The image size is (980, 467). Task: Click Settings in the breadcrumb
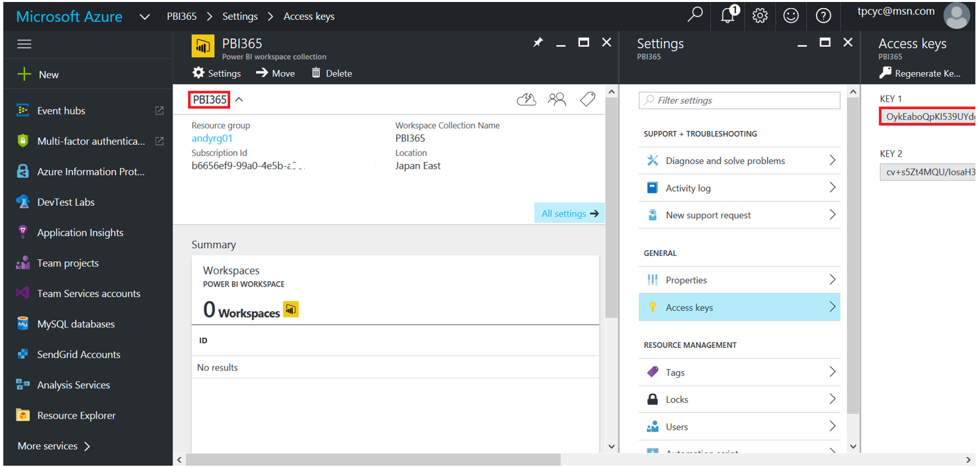(x=239, y=17)
